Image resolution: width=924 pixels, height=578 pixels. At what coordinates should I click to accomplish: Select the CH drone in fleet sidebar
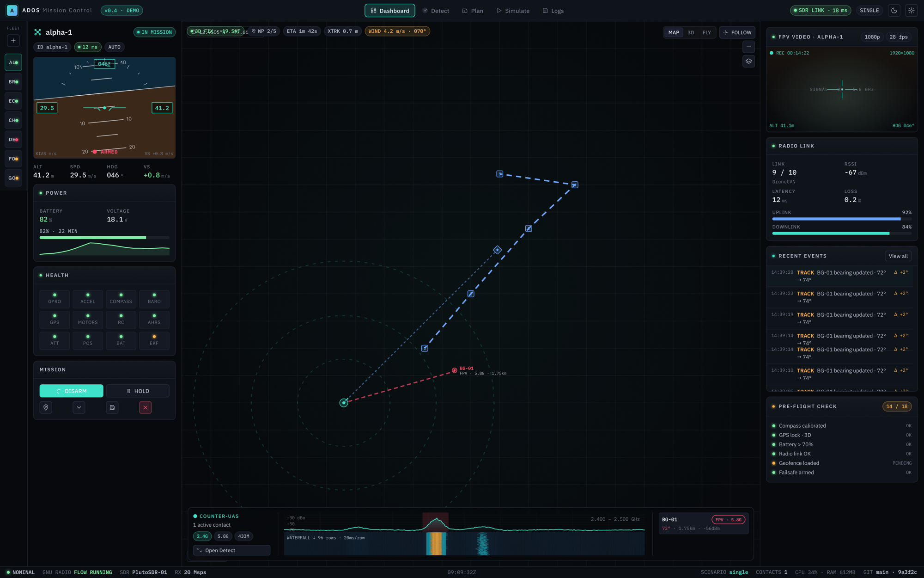click(13, 120)
